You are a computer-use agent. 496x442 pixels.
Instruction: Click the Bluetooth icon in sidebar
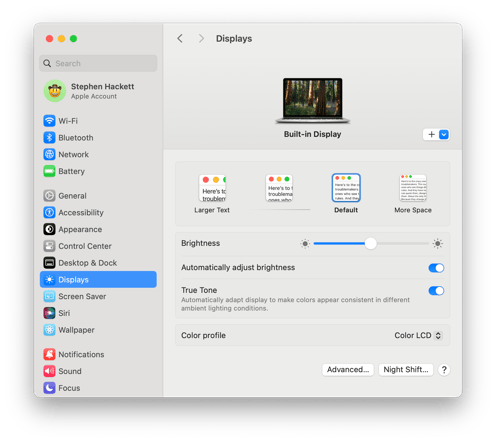tap(49, 137)
